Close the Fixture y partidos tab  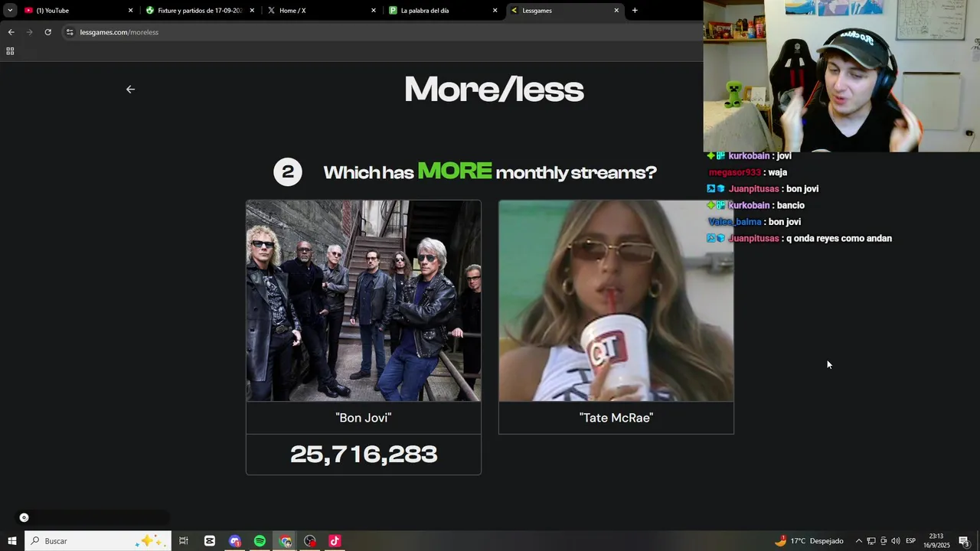click(x=252, y=11)
